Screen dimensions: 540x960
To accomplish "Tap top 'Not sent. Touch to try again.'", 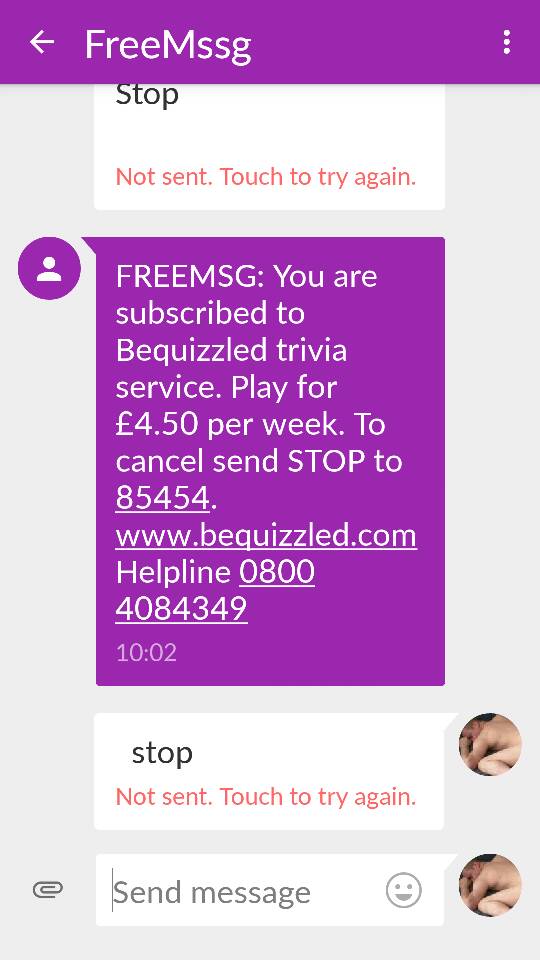I will 266,177.
